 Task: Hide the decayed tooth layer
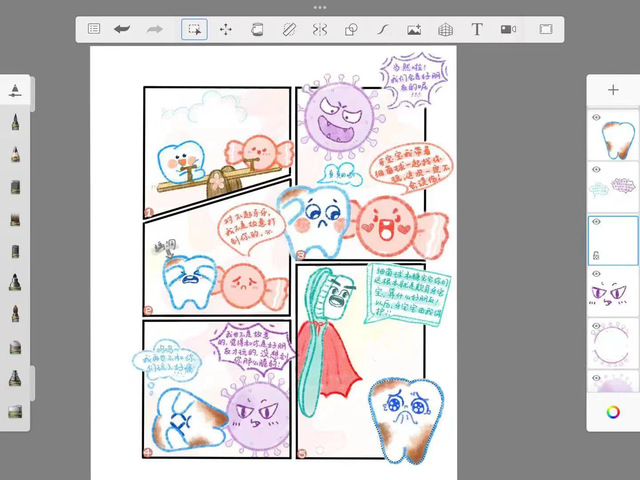click(597, 119)
